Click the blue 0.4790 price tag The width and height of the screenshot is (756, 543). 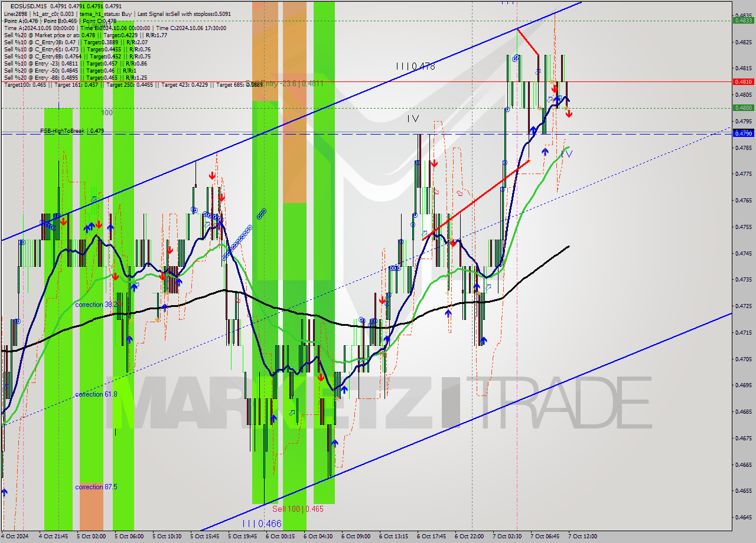pos(743,133)
